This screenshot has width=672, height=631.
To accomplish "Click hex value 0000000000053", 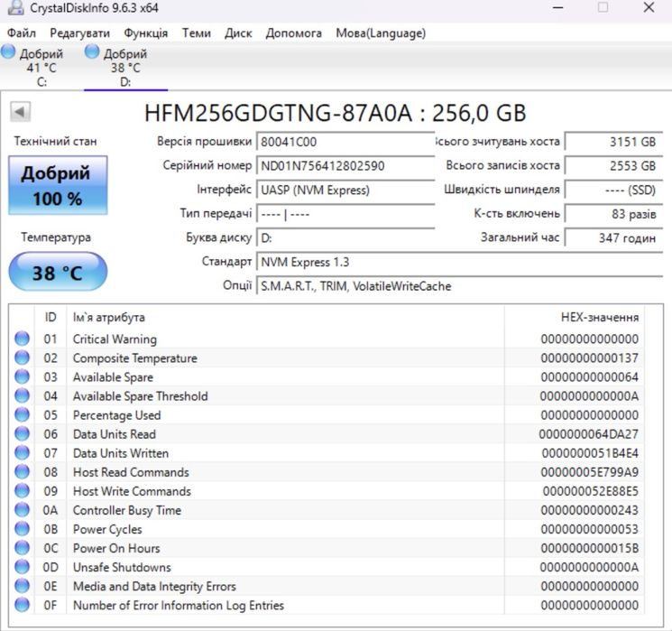I will click(589, 529).
